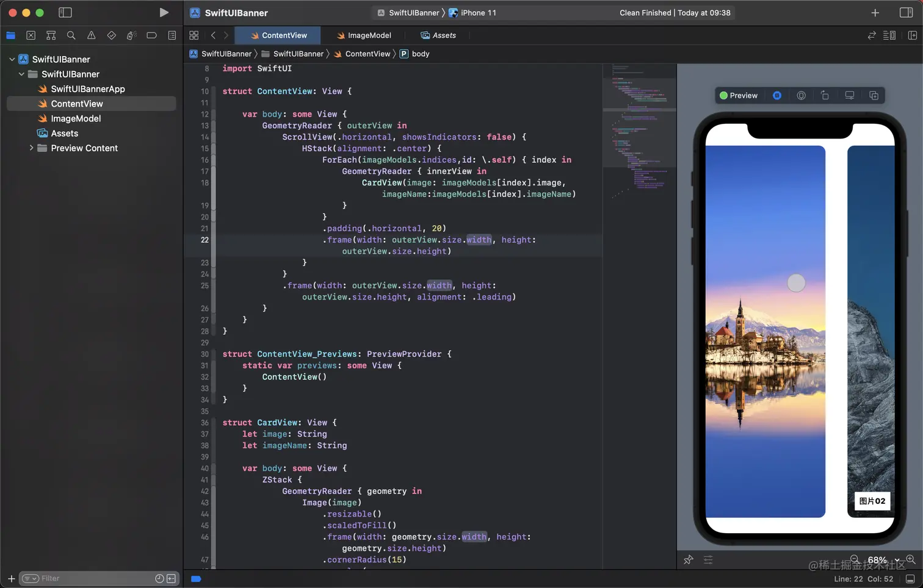Click the blue tag icon in the editor's bottom bar
Viewport: 923px width, 588px height.
(x=196, y=579)
